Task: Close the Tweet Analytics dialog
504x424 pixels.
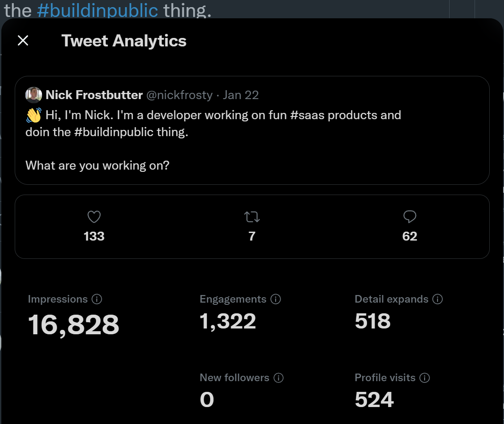Action: click(x=23, y=41)
